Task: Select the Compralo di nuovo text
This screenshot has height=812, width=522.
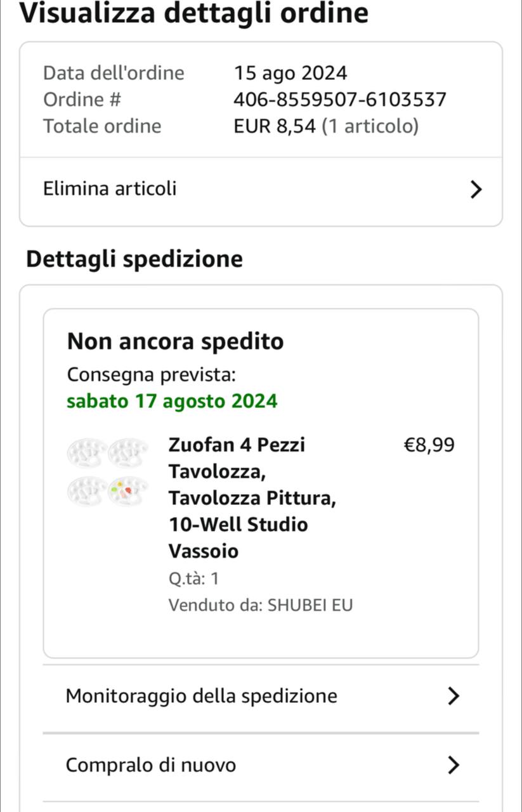Action: coord(151,765)
